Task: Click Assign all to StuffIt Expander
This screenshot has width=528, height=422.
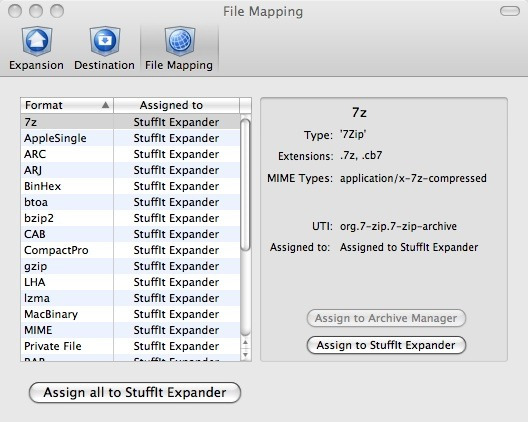Action: (x=135, y=392)
